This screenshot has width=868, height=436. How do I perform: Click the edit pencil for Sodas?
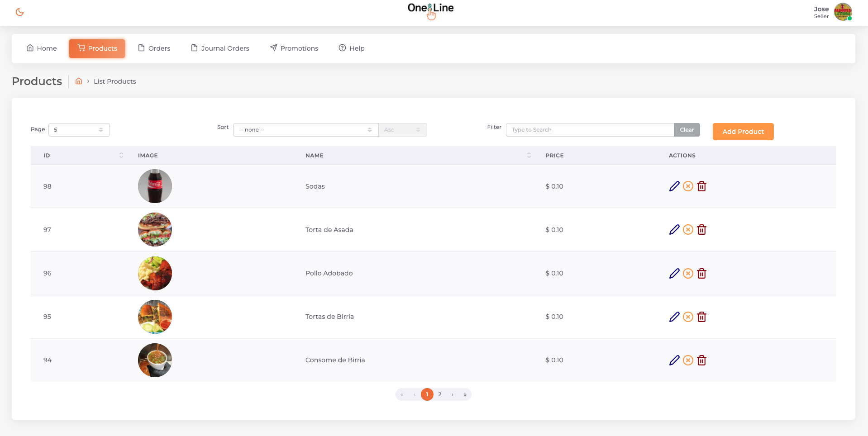point(674,186)
